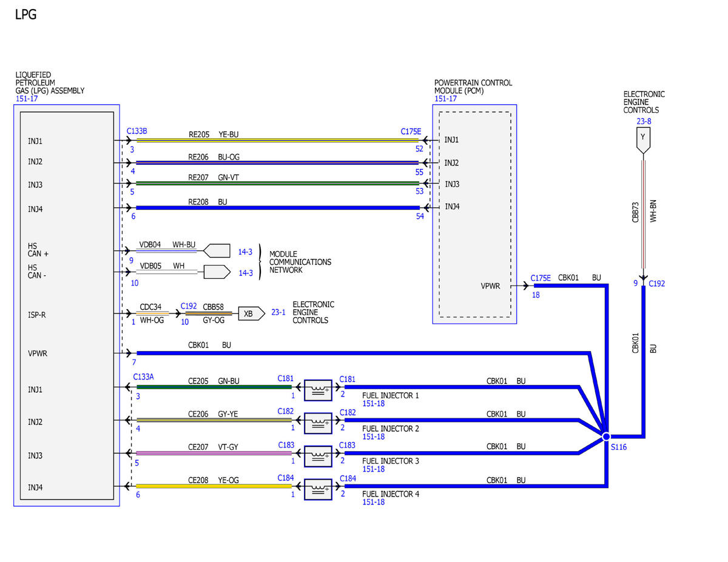
Task: Select the C133A connector label
Action: 144,377
